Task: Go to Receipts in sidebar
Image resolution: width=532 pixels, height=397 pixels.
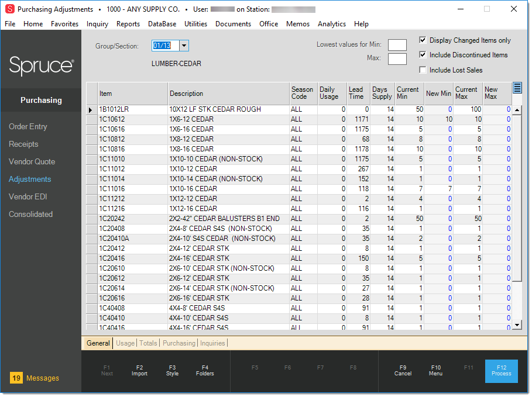Action: coord(23,144)
